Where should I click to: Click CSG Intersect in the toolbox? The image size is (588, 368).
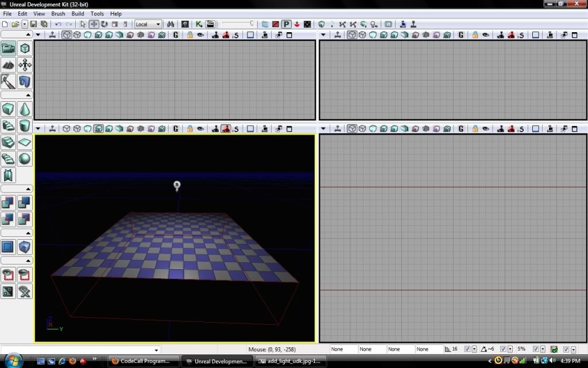(8, 219)
